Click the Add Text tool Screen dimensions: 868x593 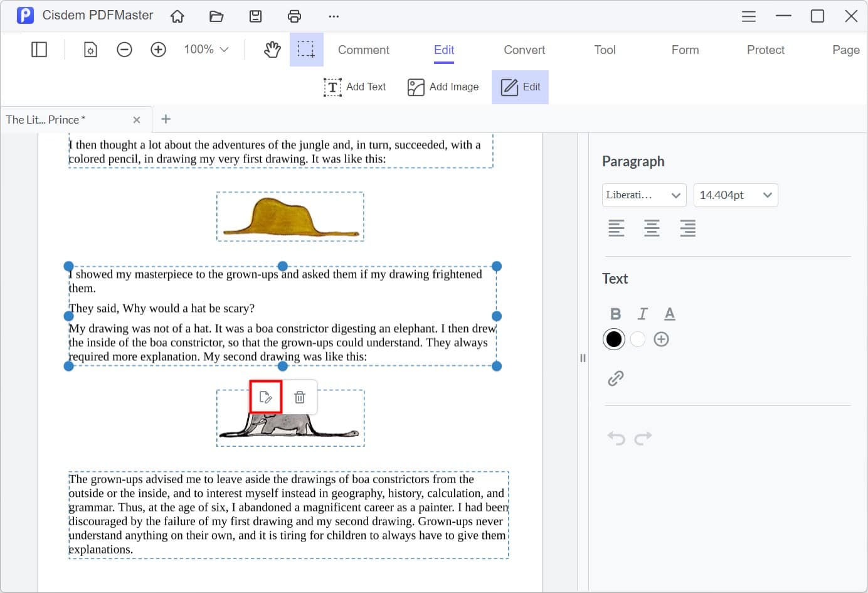coord(355,87)
